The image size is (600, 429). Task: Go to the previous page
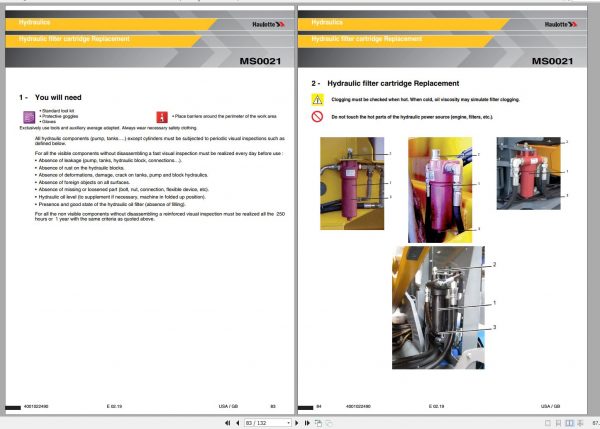(x=238, y=423)
